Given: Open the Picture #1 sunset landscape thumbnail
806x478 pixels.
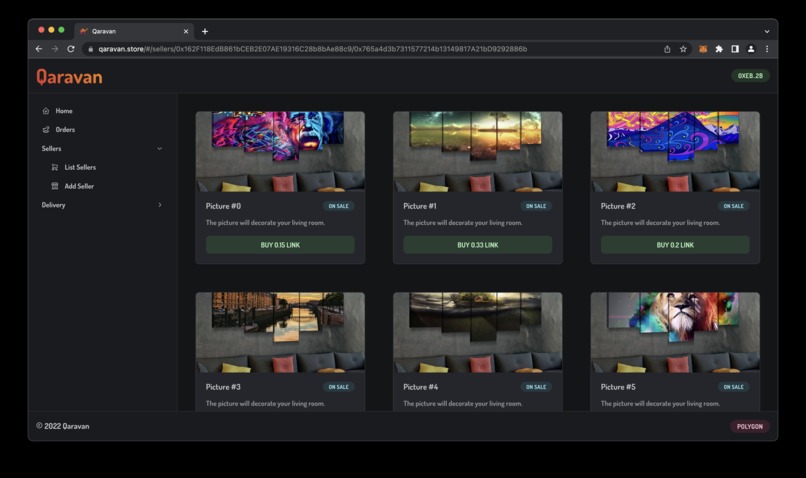Looking at the screenshot, I should click(478, 151).
